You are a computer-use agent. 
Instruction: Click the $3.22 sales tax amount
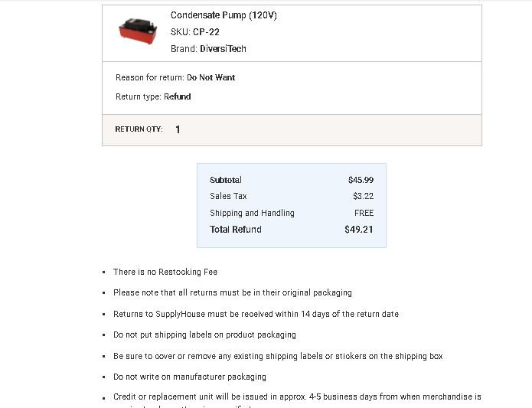coord(363,196)
